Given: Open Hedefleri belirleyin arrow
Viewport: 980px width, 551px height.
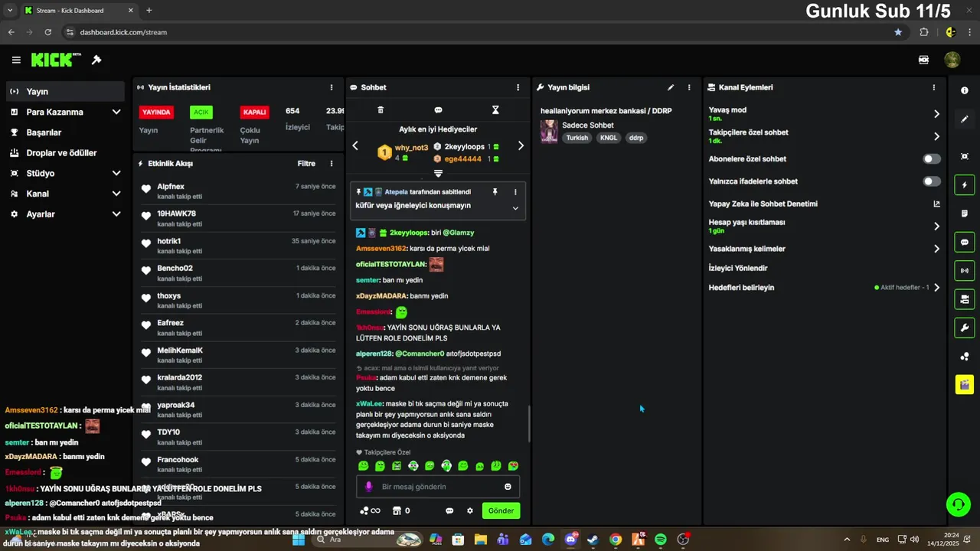Looking at the screenshot, I should (936, 288).
